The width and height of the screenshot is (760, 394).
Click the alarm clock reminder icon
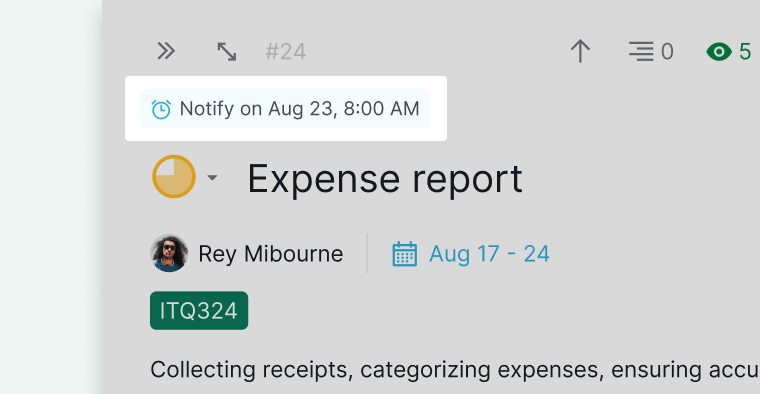coord(161,109)
